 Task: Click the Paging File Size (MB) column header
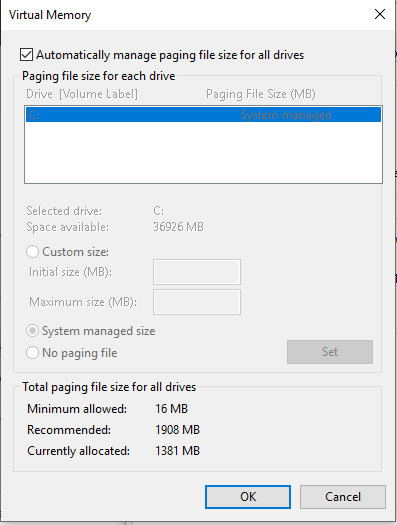coord(261,94)
